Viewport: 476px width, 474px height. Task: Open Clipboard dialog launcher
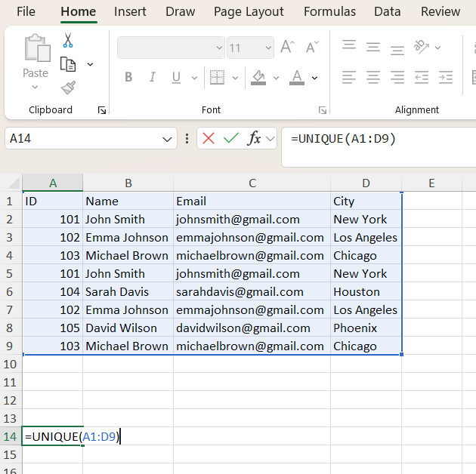[102, 110]
